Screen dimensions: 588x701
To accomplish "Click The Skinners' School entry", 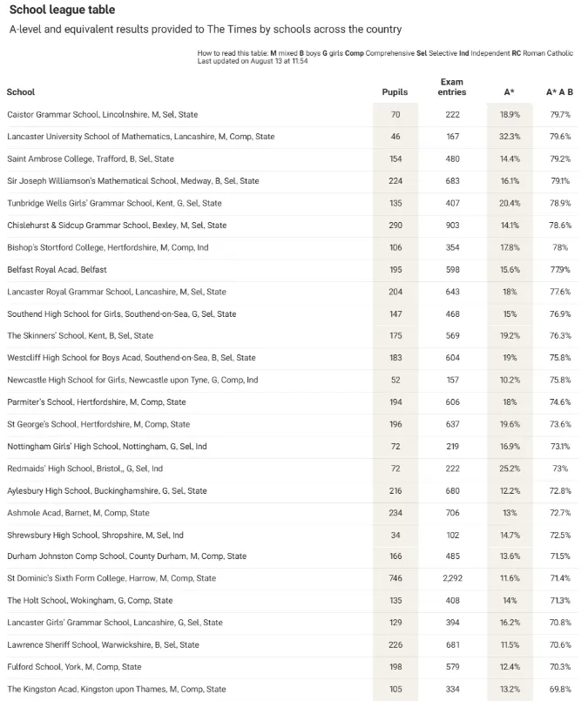I will point(80,336).
